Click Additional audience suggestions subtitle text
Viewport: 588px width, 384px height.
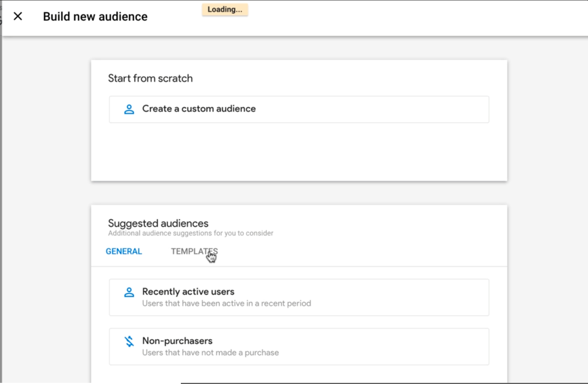(190, 233)
